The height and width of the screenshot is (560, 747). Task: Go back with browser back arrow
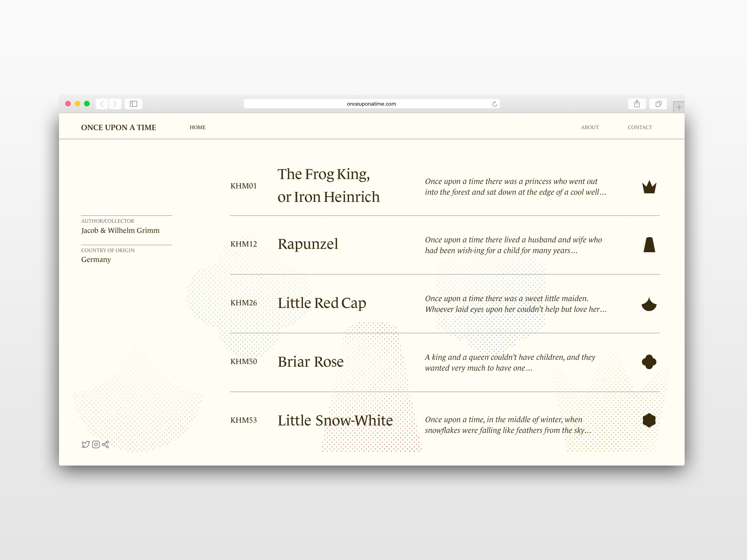(102, 104)
